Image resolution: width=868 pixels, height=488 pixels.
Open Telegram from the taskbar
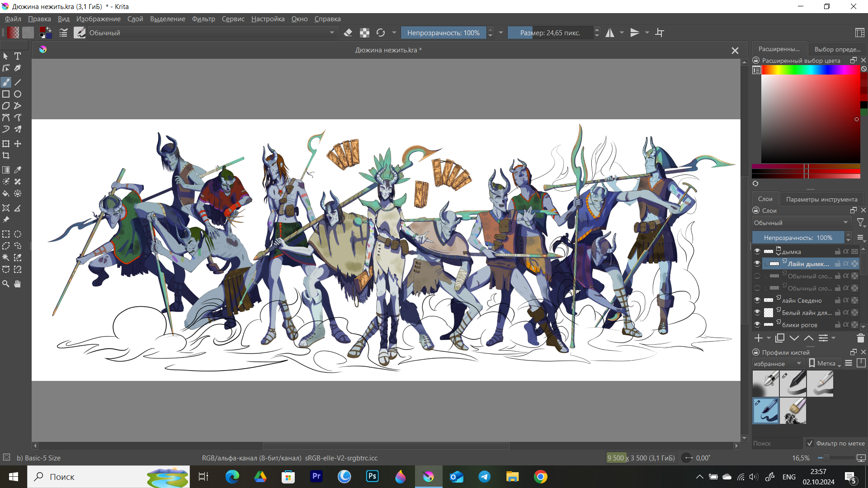coord(485,477)
